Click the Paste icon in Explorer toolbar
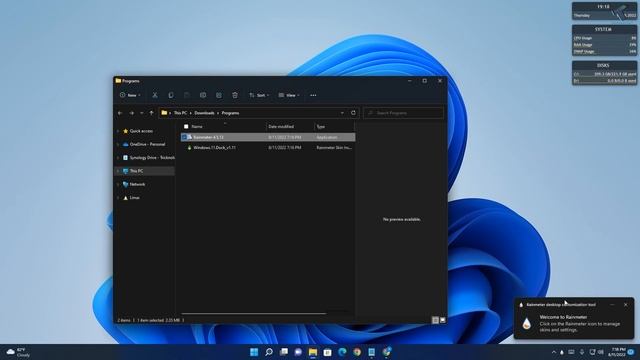The width and height of the screenshot is (640, 360). tap(187, 95)
